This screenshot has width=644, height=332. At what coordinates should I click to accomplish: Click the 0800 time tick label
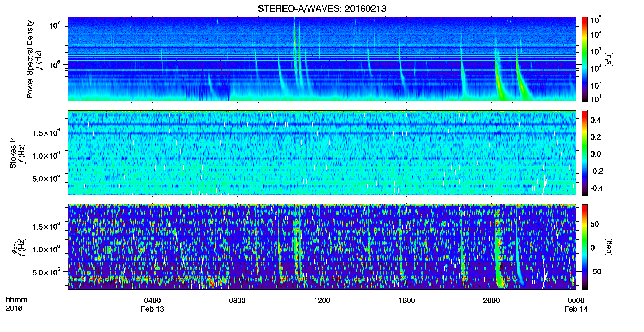(237, 301)
